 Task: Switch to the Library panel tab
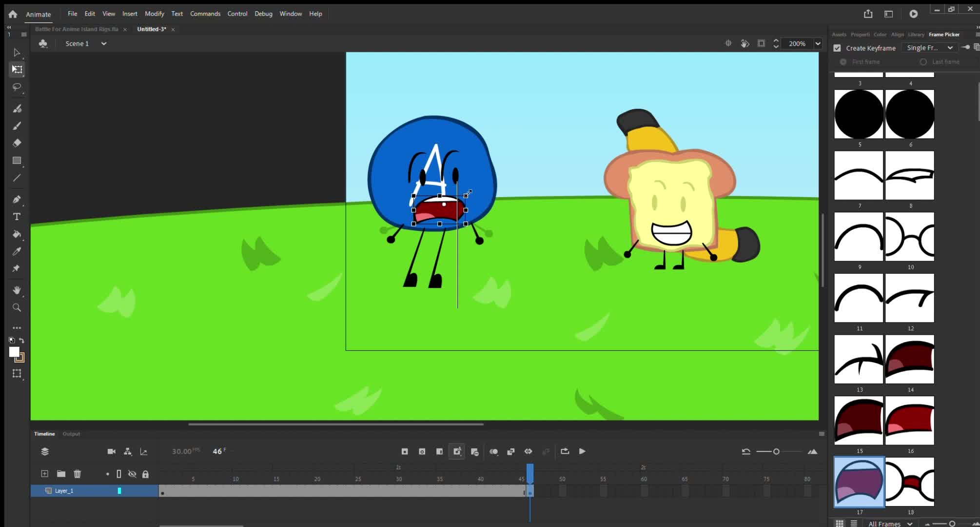(x=916, y=35)
